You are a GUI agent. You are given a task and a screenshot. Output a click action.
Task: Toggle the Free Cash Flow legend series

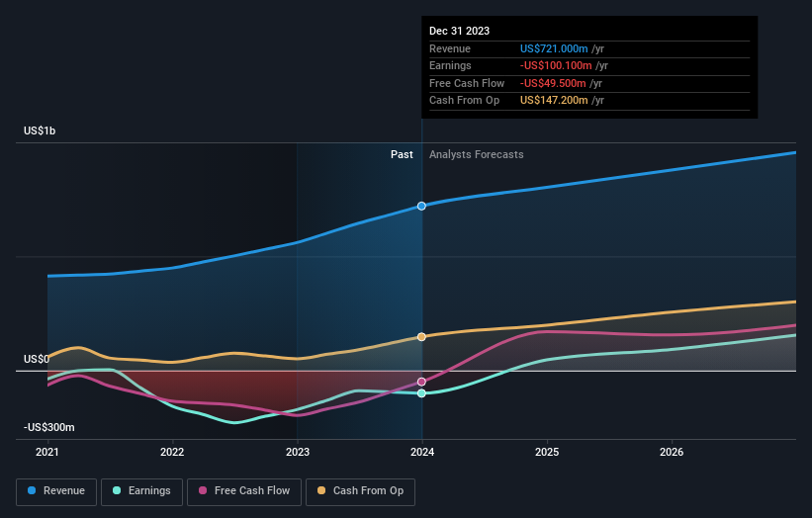point(244,491)
